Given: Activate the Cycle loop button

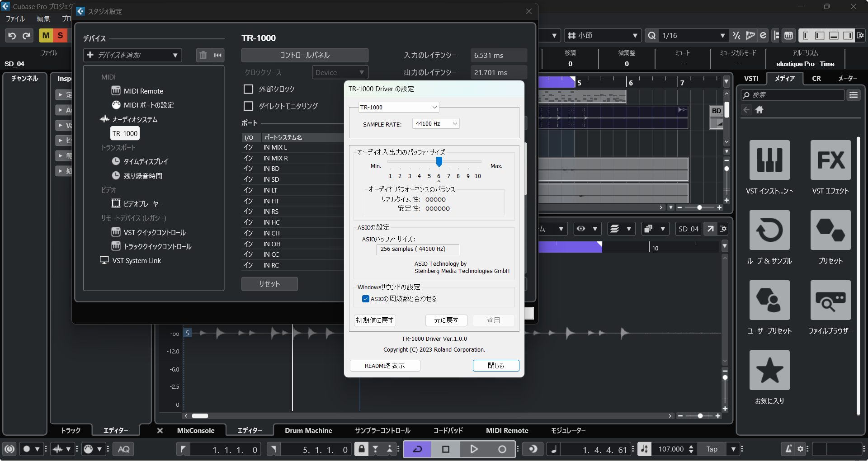Looking at the screenshot, I should click(x=417, y=449).
